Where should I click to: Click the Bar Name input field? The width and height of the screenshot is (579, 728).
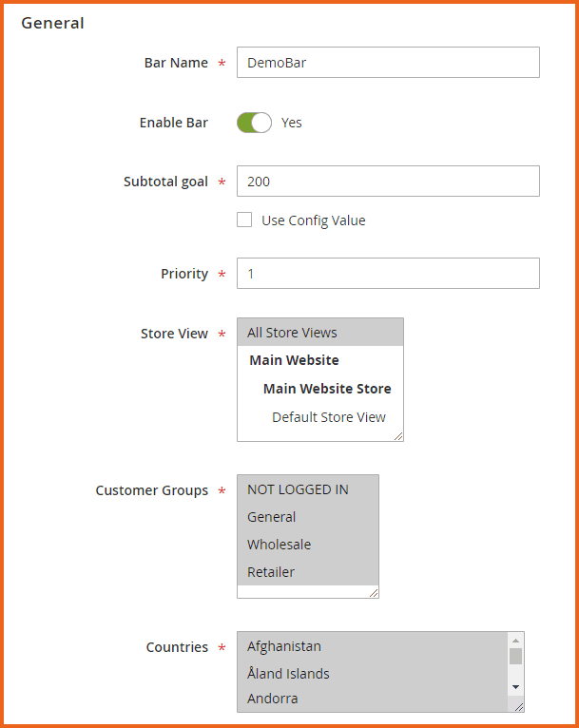point(387,63)
